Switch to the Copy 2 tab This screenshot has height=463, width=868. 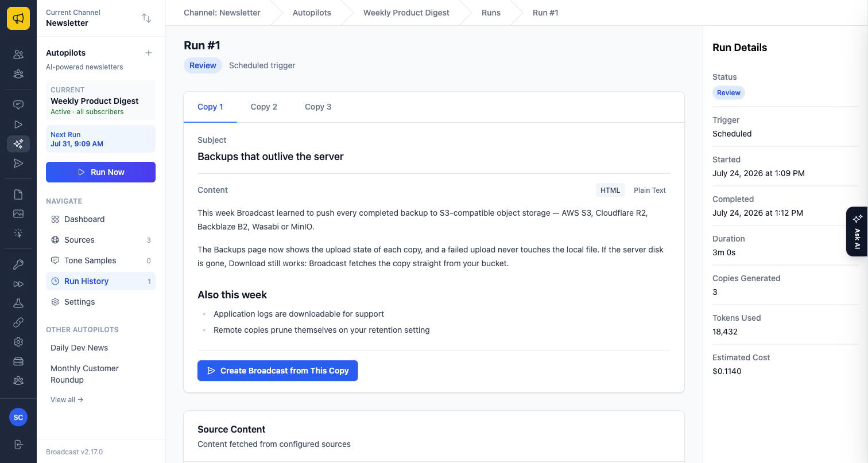tap(263, 107)
